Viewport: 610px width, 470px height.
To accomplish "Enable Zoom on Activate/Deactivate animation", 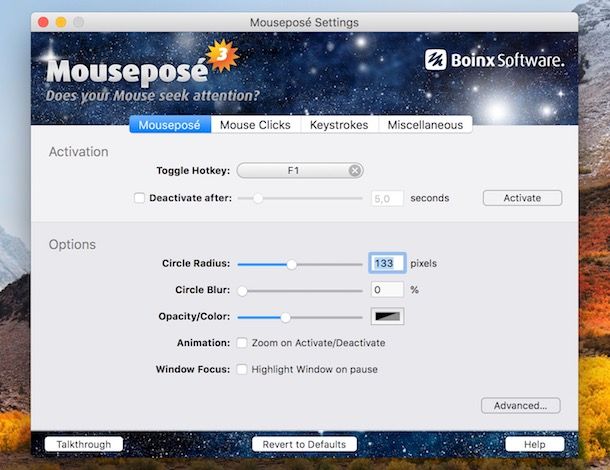I will [x=242, y=343].
